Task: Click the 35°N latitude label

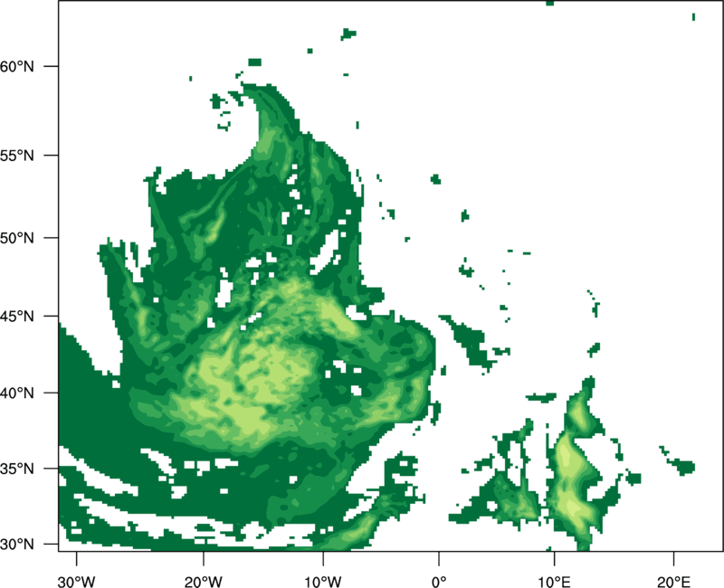Action: pyautogui.click(x=17, y=469)
